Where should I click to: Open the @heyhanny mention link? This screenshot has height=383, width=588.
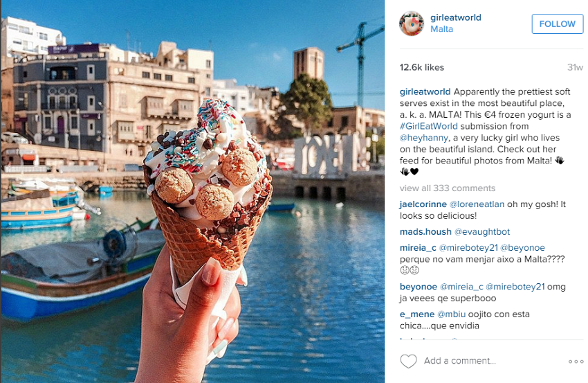point(424,138)
